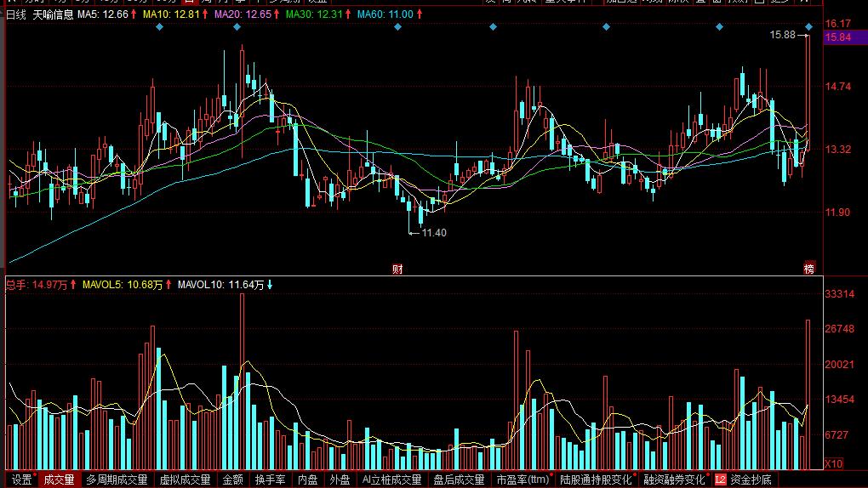Click the 13454 volume axis value
Viewport: 868px width, 488px height.
pyautogui.click(x=839, y=400)
